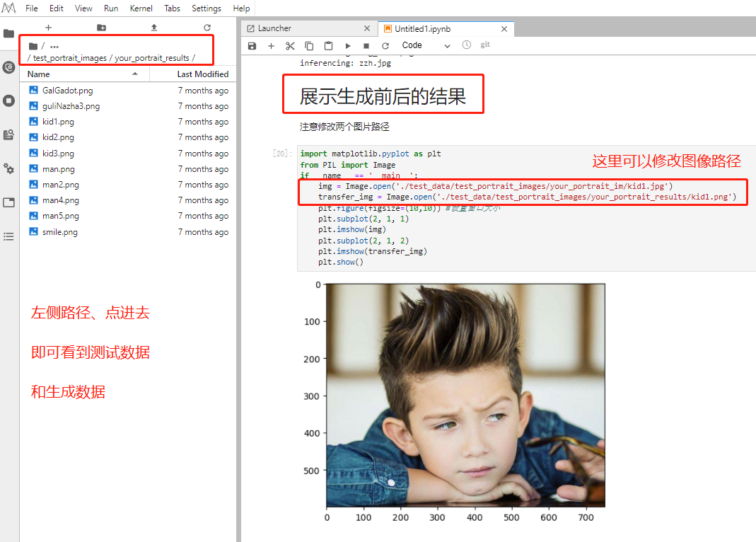Image resolution: width=756 pixels, height=542 pixels.
Task: Refresh the file list icon
Action: coord(207,28)
